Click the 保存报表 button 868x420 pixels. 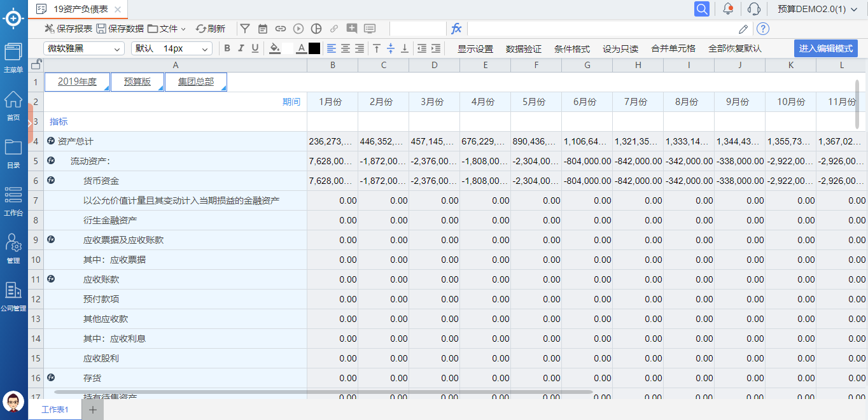68,29
